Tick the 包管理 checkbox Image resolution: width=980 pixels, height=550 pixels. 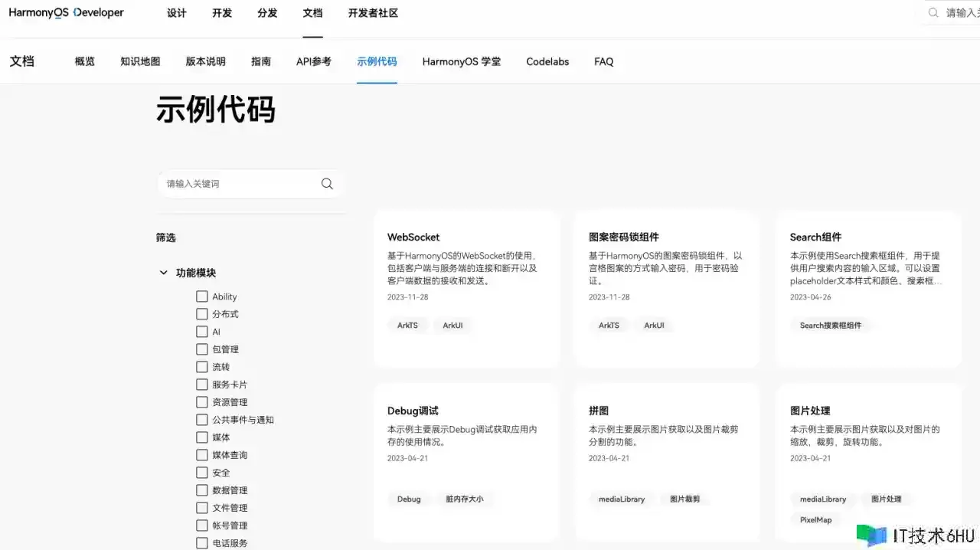(202, 349)
